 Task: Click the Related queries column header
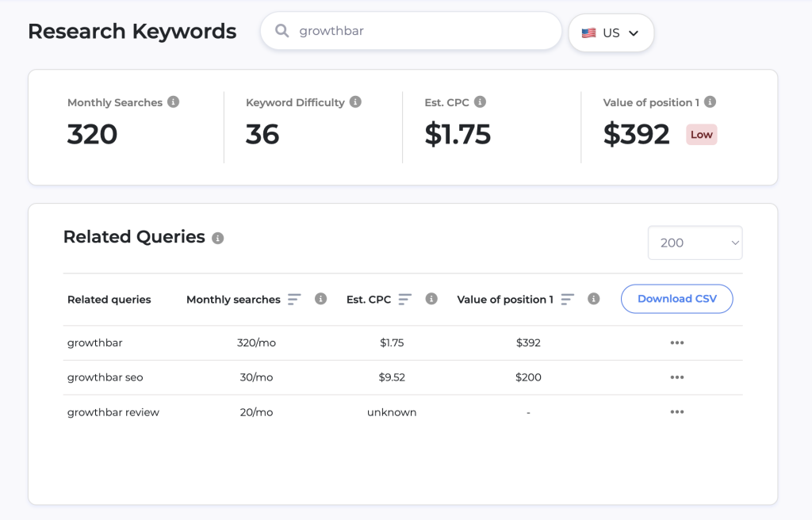coord(109,300)
